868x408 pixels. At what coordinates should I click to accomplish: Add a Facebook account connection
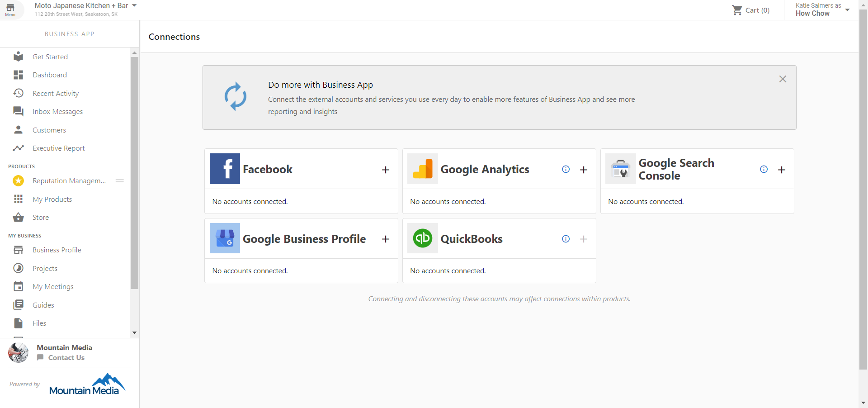386,170
